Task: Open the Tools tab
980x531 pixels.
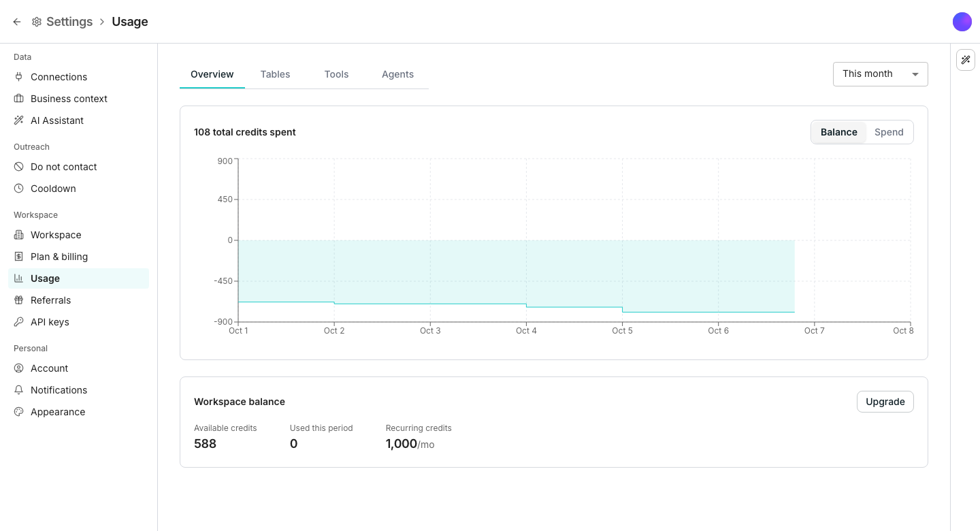Action: coord(336,74)
